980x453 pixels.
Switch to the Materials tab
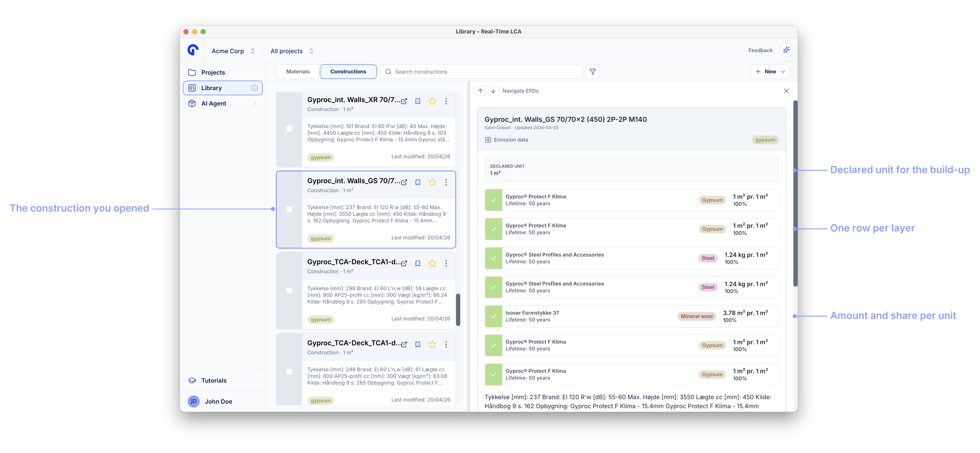298,71
